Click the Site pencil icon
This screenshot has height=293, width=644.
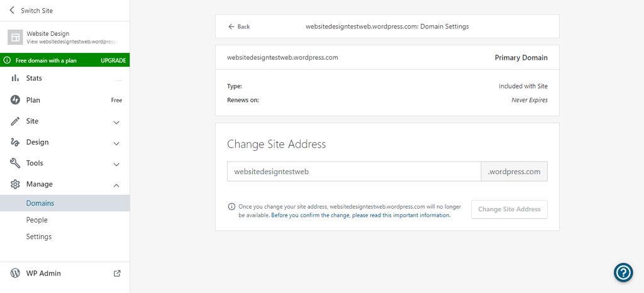pyautogui.click(x=15, y=121)
